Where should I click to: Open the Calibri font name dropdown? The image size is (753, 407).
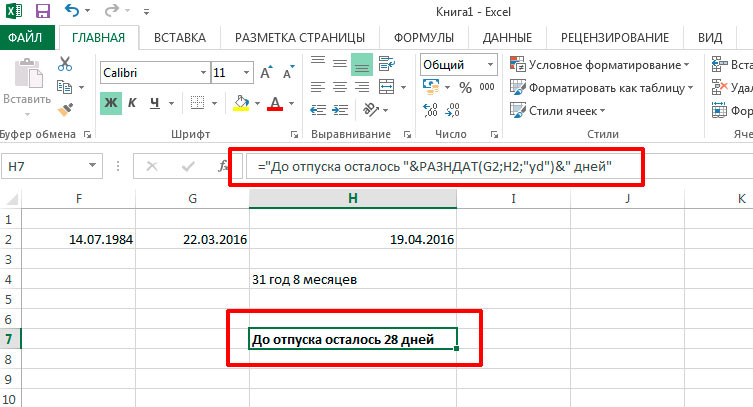pos(203,73)
